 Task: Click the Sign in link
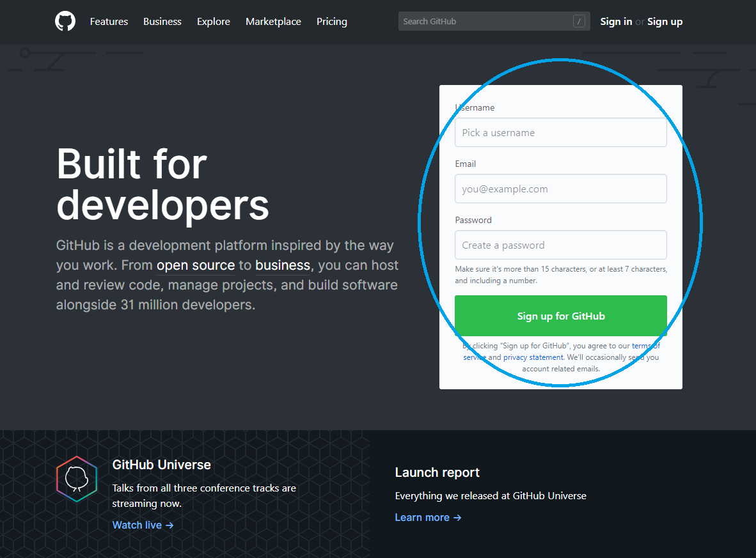[x=616, y=22]
